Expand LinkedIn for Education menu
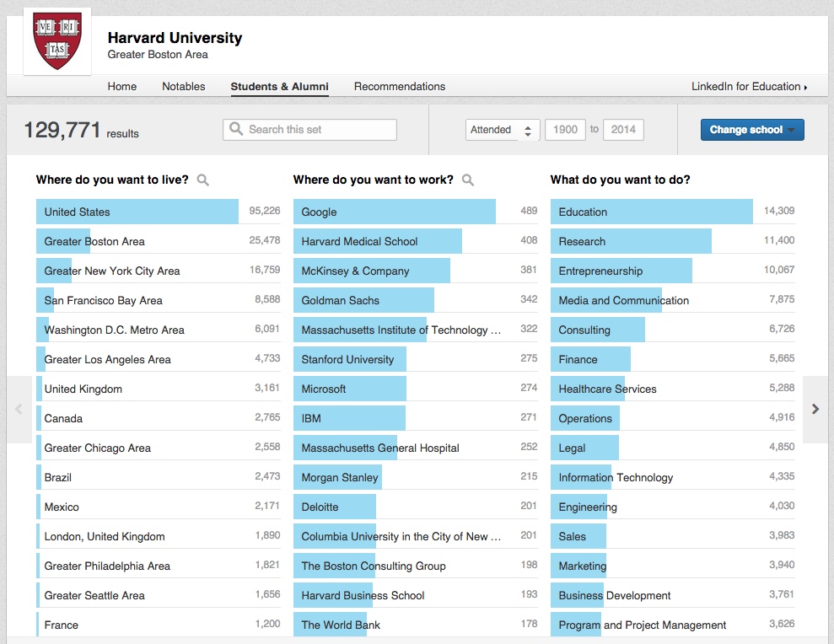Screen dimensions: 834x644 [x=749, y=86]
